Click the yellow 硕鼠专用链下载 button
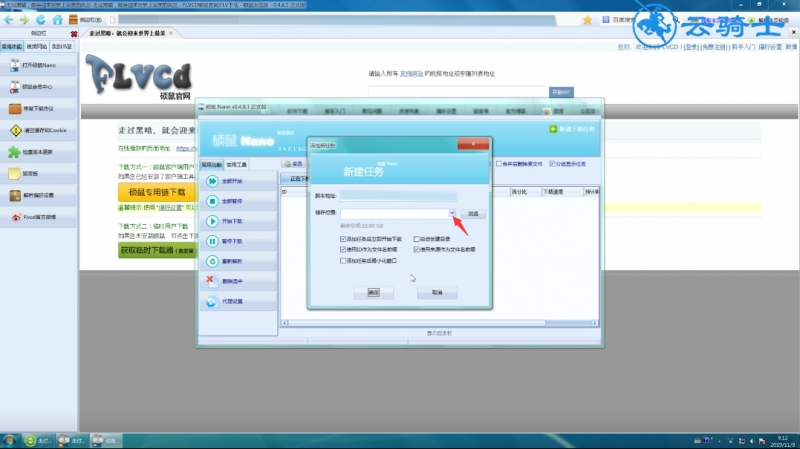The height and width of the screenshot is (449, 800). coord(157,192)
